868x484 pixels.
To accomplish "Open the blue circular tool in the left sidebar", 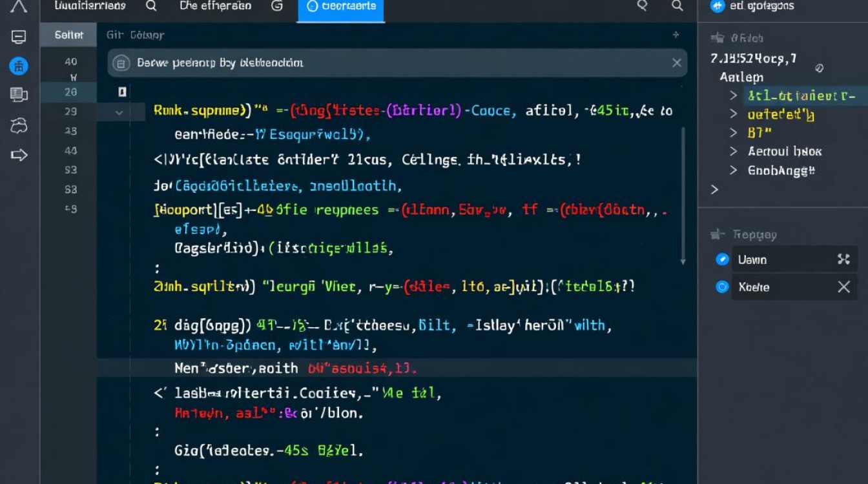I will tap(19, 65).
